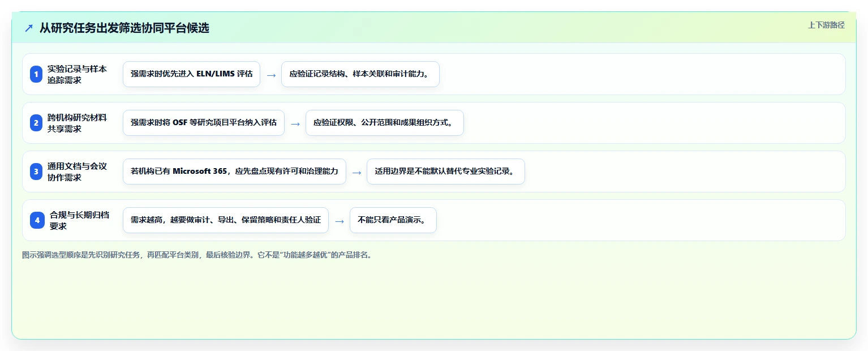Click the arrow after the Microsoft 365 box
This screenshot has height=351, width=868.
point(356,172)
